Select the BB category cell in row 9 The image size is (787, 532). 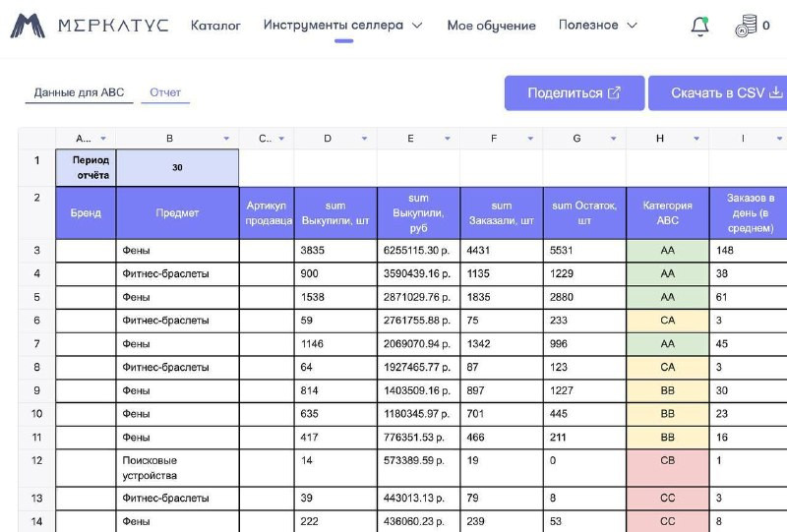coord(668,390)
